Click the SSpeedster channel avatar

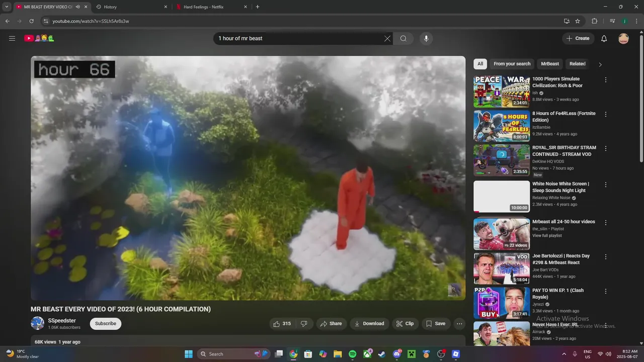(x=37, y=323)
